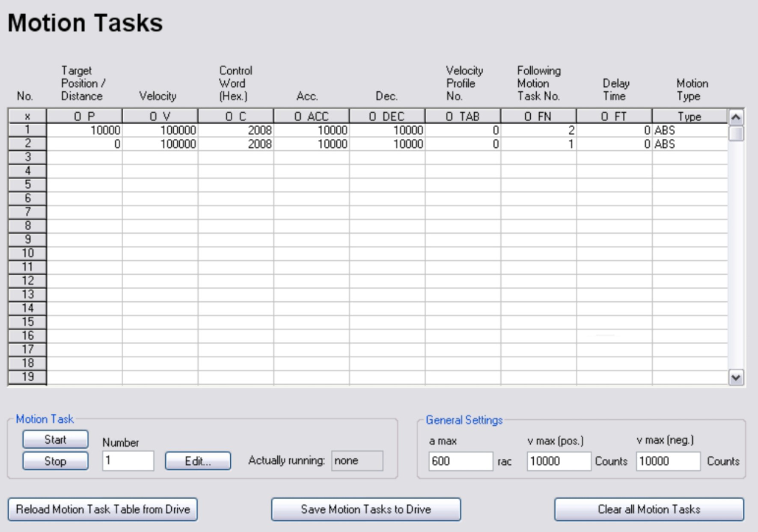Viewport: 758px width, 532px height.
Task: Select the v max (neg.) field
Action: coord(668,461)
